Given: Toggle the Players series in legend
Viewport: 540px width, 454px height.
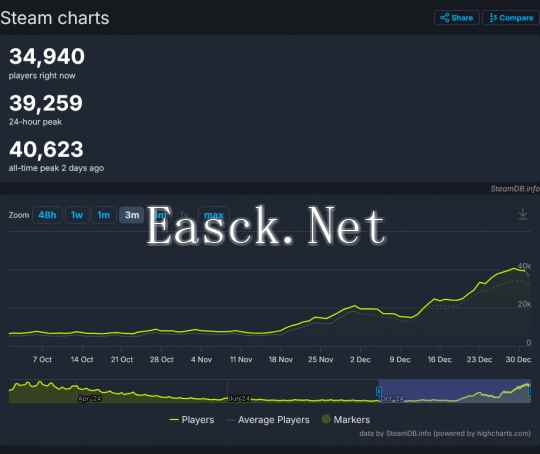Looking at the screenshot, I should (x=192, y=420).
